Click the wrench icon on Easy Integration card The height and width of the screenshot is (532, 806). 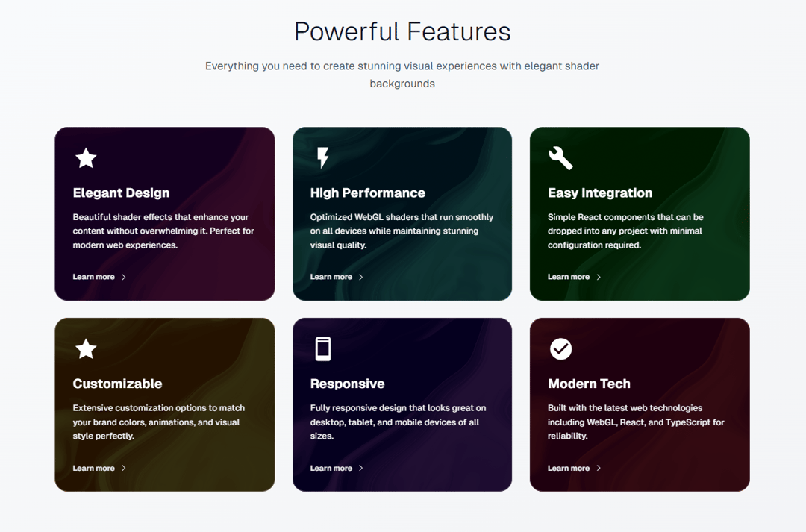pos(560,157)
